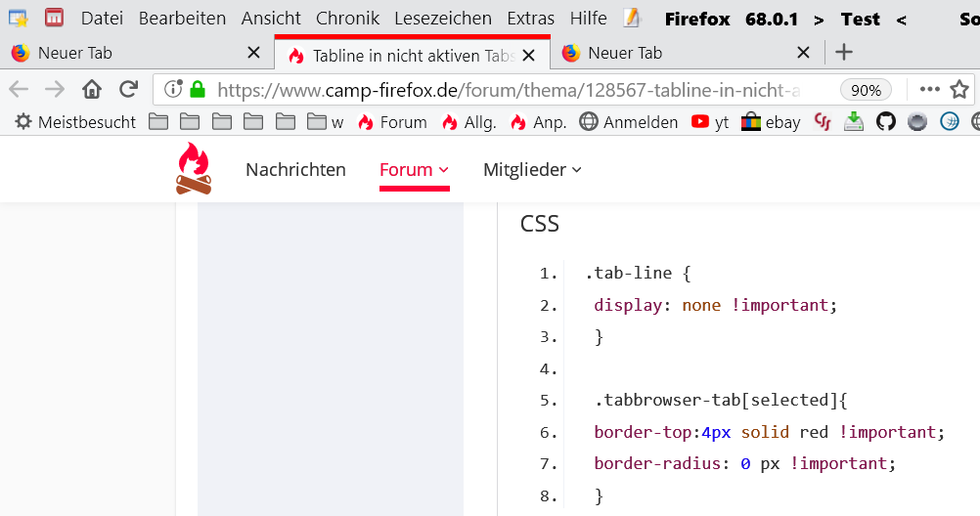Click the notepad pencil icon in menu bar
The width and height of the screenshot is (980, 516).
tap(632, 19)
